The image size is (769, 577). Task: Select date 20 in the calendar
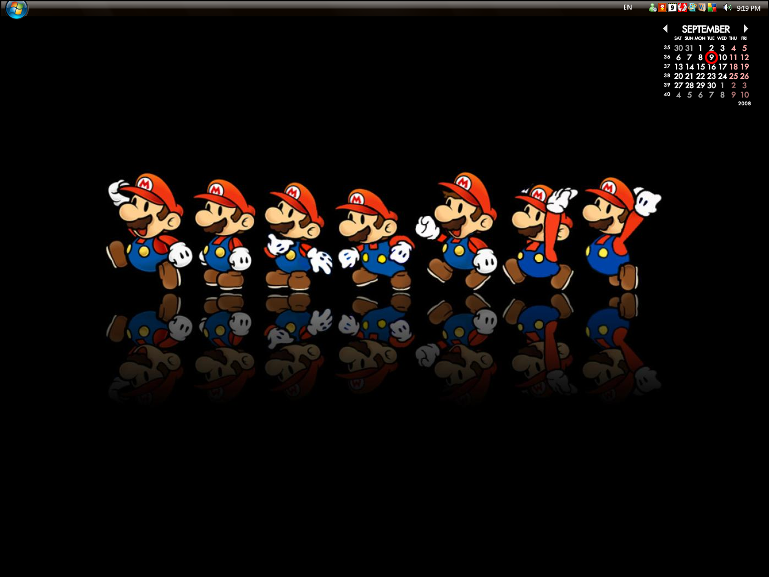[x=678, y=76]
